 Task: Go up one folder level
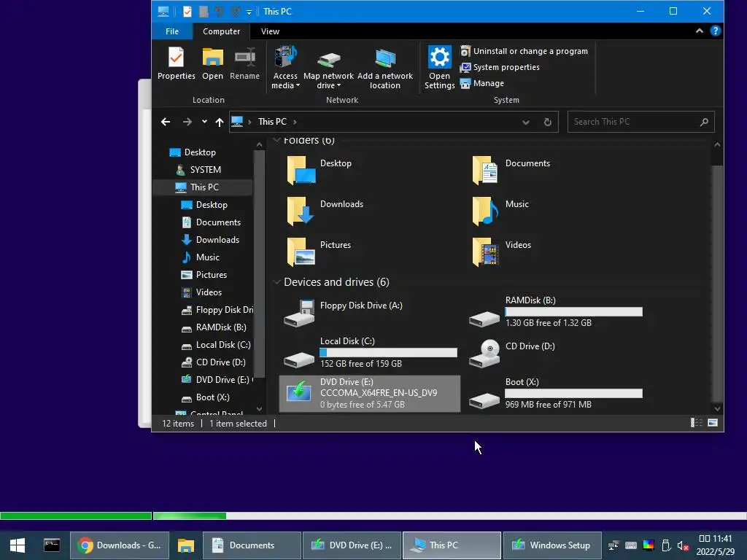point(219,122)
